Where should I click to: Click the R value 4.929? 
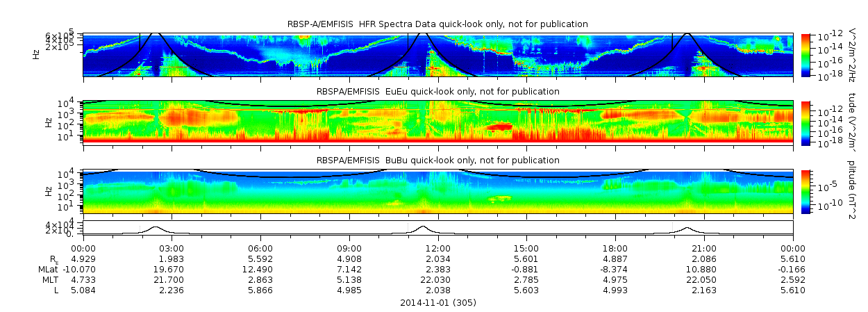83,260
